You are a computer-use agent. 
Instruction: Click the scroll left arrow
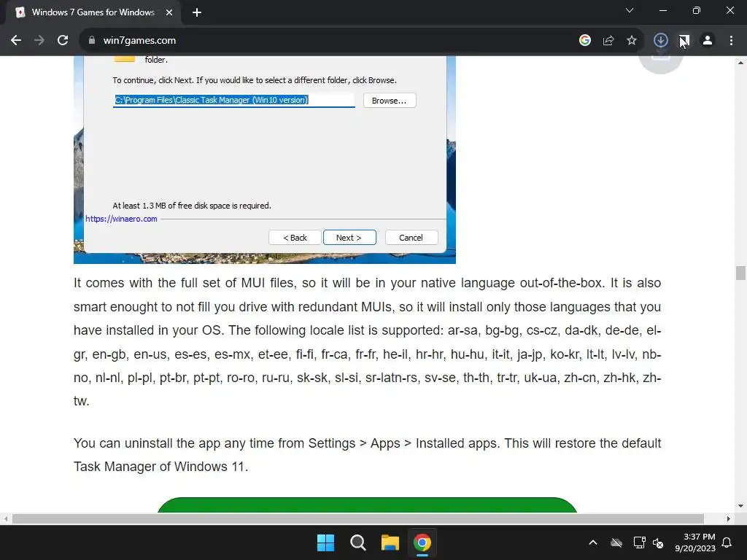click(5, 518)
